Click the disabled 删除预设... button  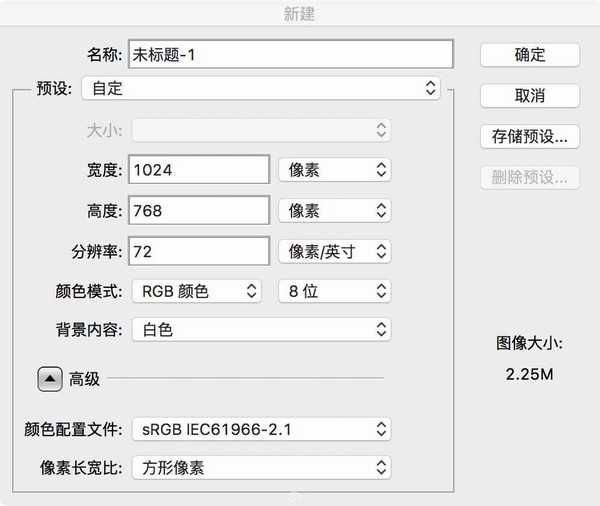530,177
